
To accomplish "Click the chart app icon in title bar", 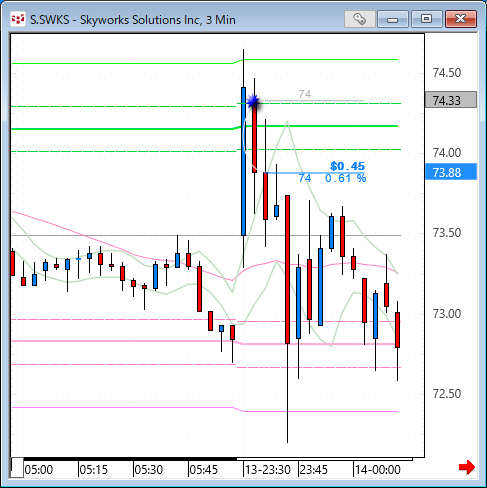I will (18, 19).
